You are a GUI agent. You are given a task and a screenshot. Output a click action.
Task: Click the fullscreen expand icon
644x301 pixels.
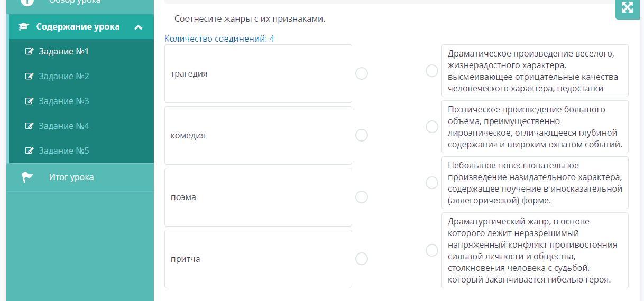pyautogui.click(x=627, y=7)
